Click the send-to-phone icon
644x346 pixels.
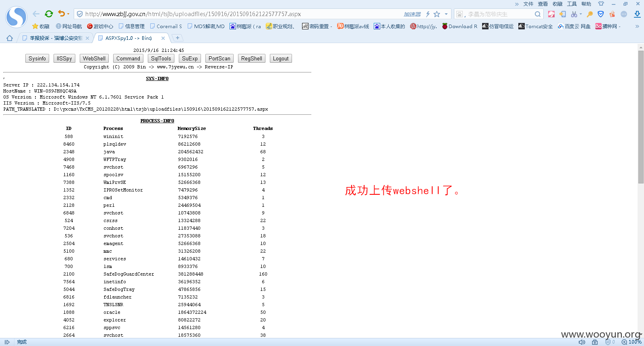coord(563,14)
